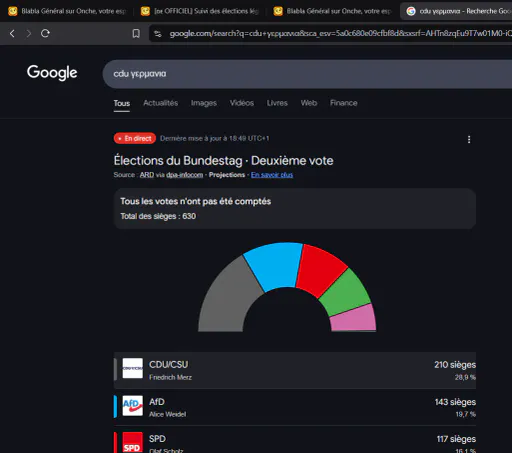Click the Google logo
Screen dimensions: 512x453
coord(52,73)
